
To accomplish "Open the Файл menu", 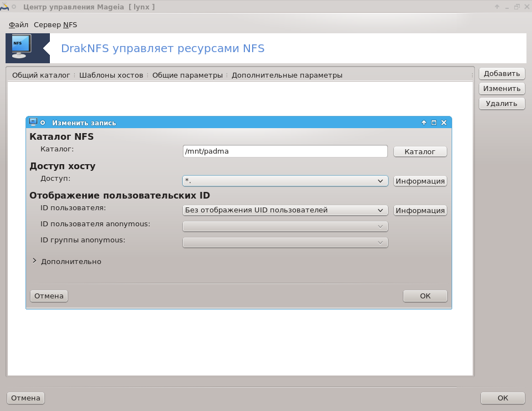I will click(18, 25).
